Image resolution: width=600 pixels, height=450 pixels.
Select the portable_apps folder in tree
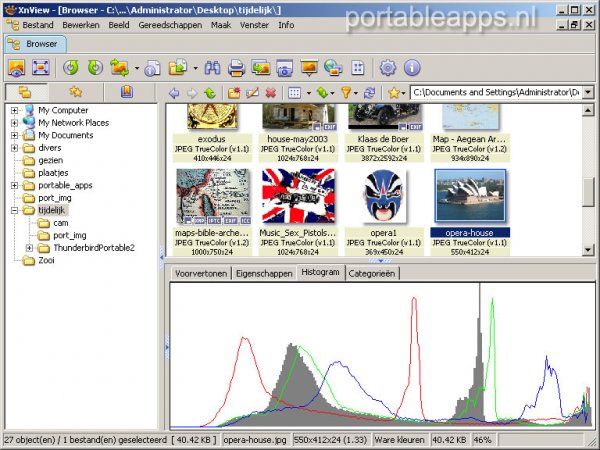65,185
